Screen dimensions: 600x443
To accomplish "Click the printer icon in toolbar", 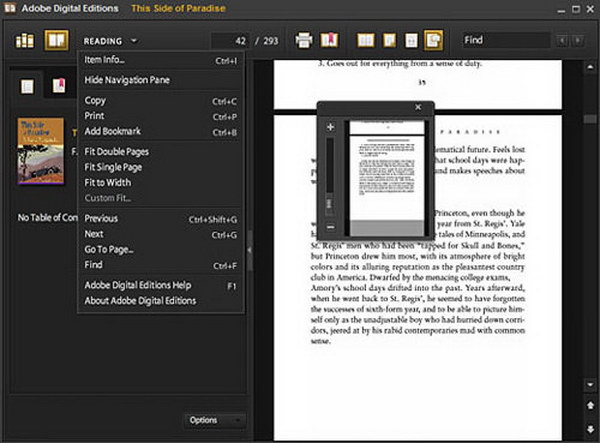I will click(x=303, y=40).
